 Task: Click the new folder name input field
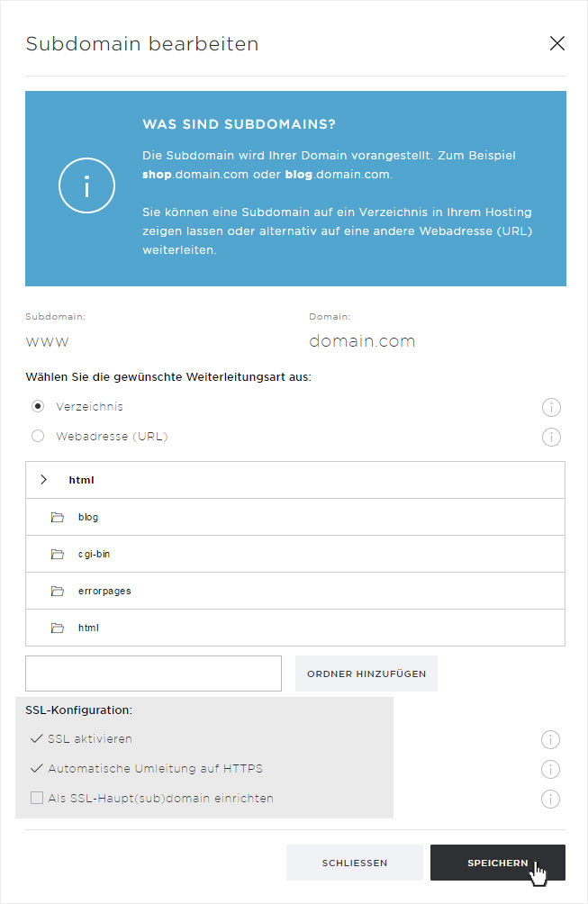click(153, 673)
